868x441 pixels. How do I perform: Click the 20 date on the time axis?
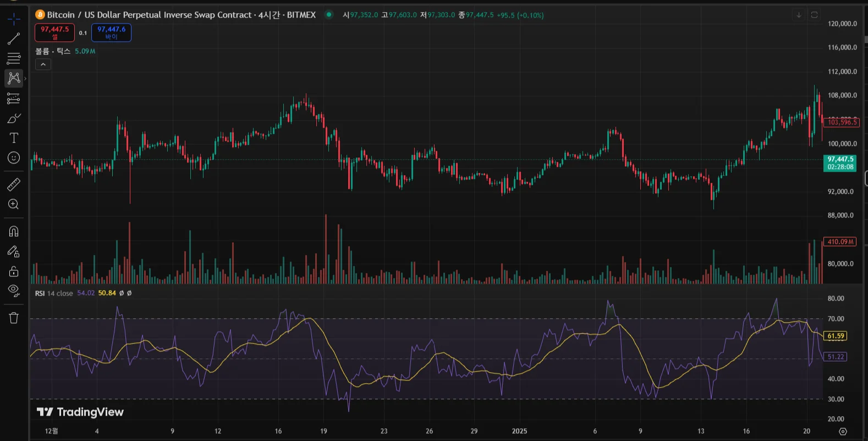(x=806, y=431)
